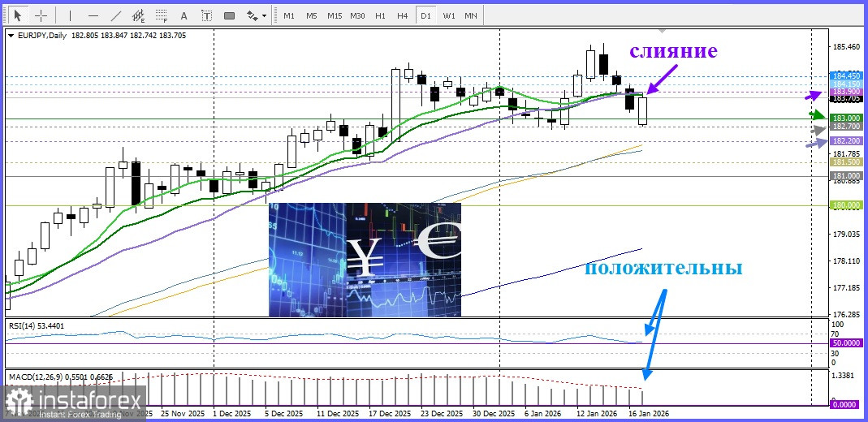This screenshot has width=868, height=422.
Task: Select the Text Label tool
Action: click(x=206, y=15)
